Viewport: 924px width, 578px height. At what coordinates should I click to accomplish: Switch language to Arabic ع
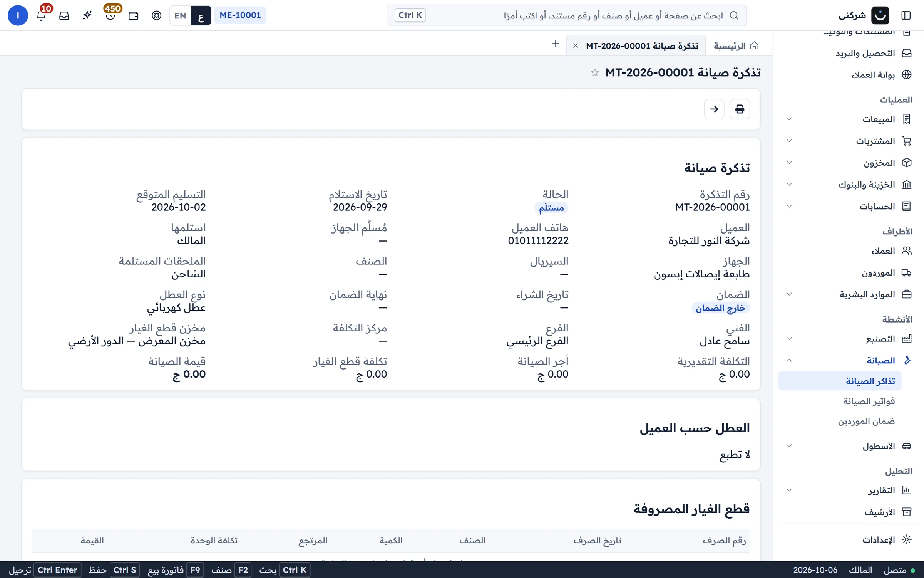point(201,15)
